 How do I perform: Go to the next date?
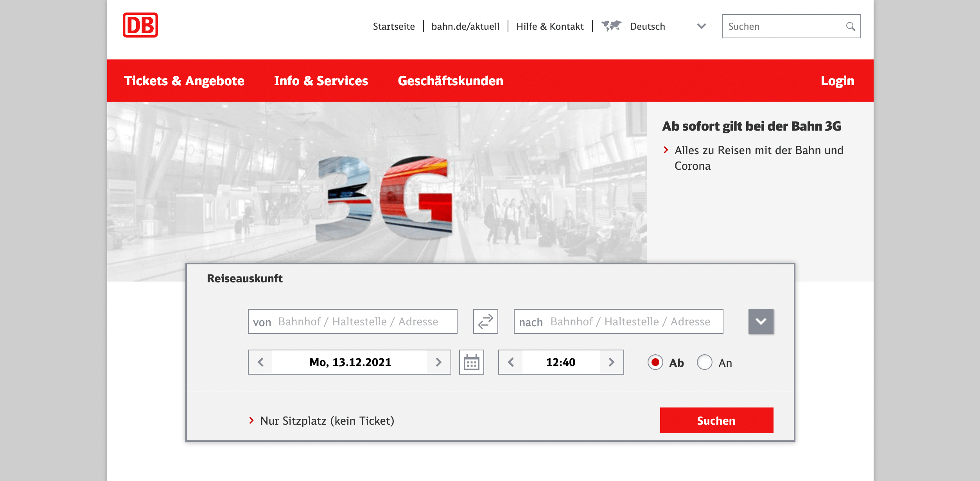coord(438,363)
